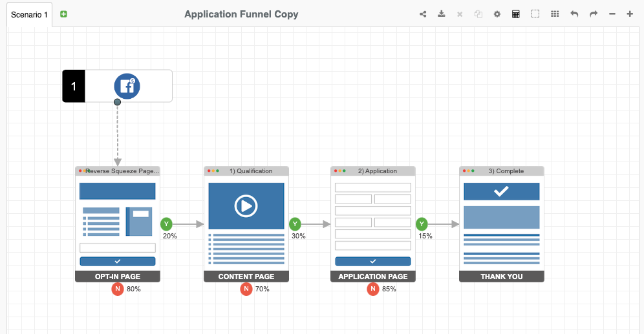The width and height of the screenshot is (644, 334).
Task: Click the OPT-IN PAGE label
Action: [x=118, y=277]
